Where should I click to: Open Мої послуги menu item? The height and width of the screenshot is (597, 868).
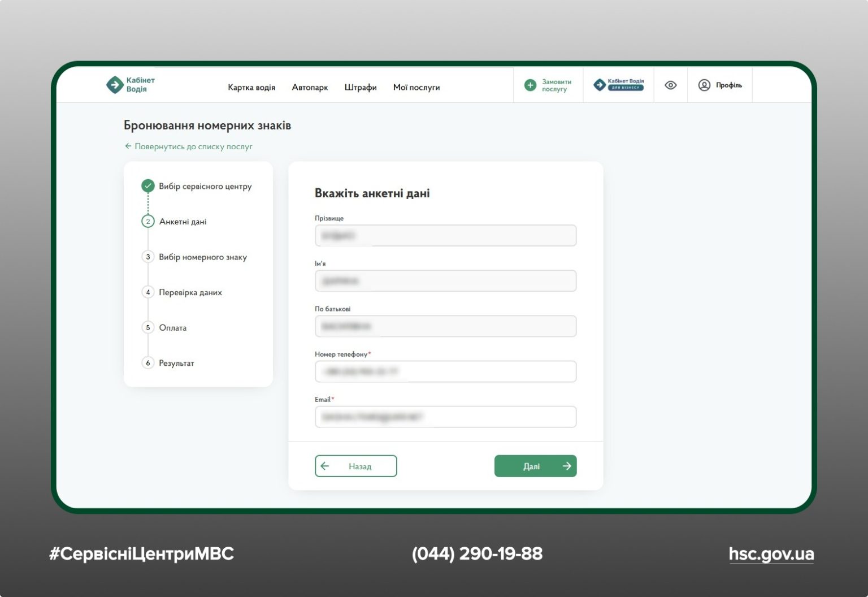(x=416, y=88)
